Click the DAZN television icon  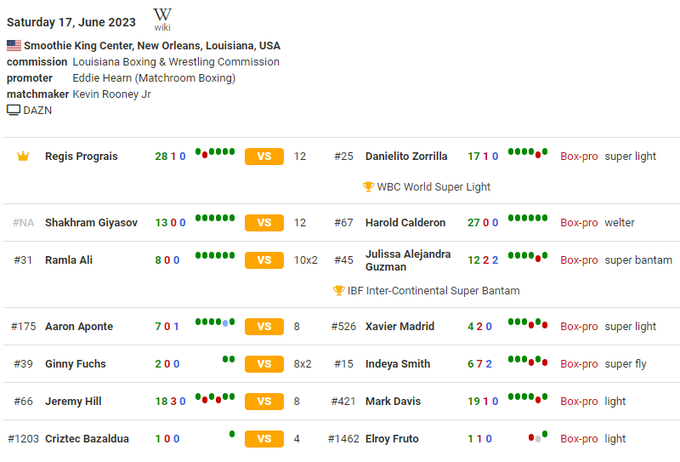point(14,110)
